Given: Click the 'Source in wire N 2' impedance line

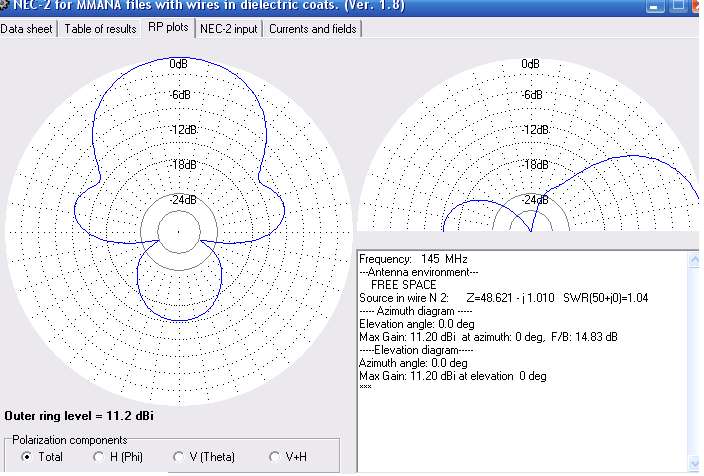Looking at the screenshot, I should (x=503, y=298).
